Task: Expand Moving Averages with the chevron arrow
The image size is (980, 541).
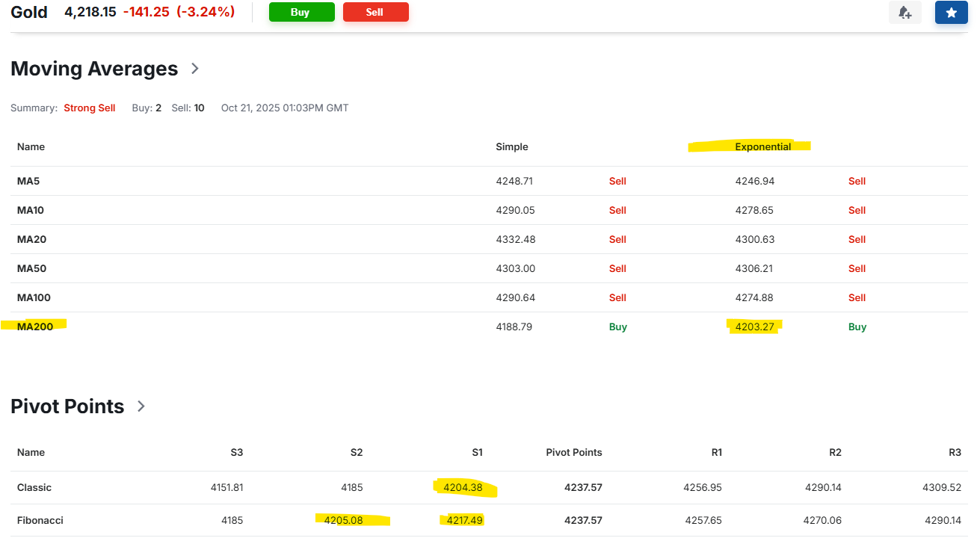Action: point(195,69)
